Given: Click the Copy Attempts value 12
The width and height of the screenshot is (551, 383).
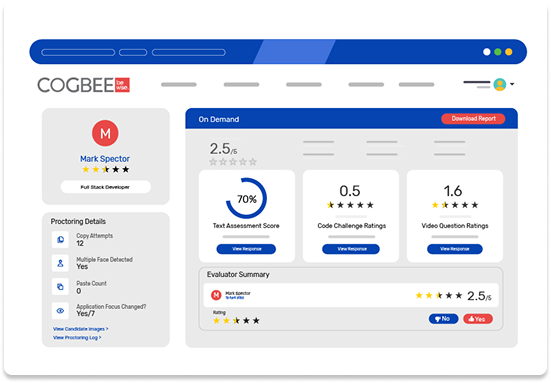Looking at the screenshot, I should (x=80, y=243).
